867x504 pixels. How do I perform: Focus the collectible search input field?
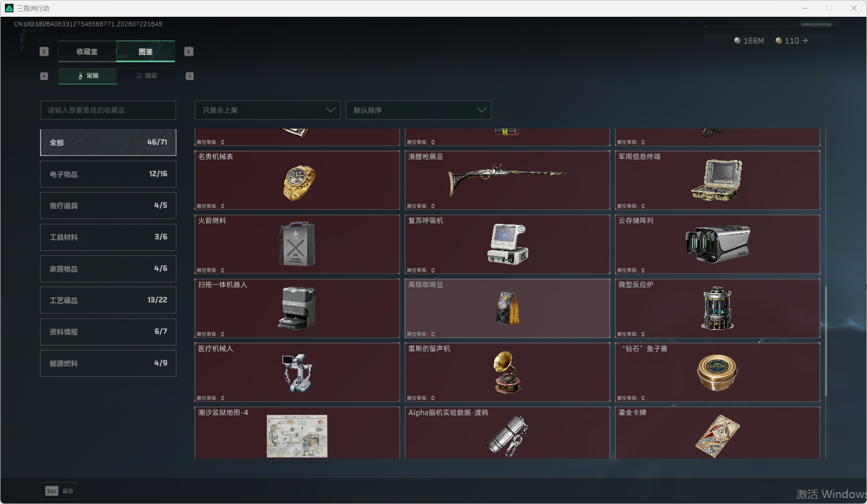pos(108,110)
